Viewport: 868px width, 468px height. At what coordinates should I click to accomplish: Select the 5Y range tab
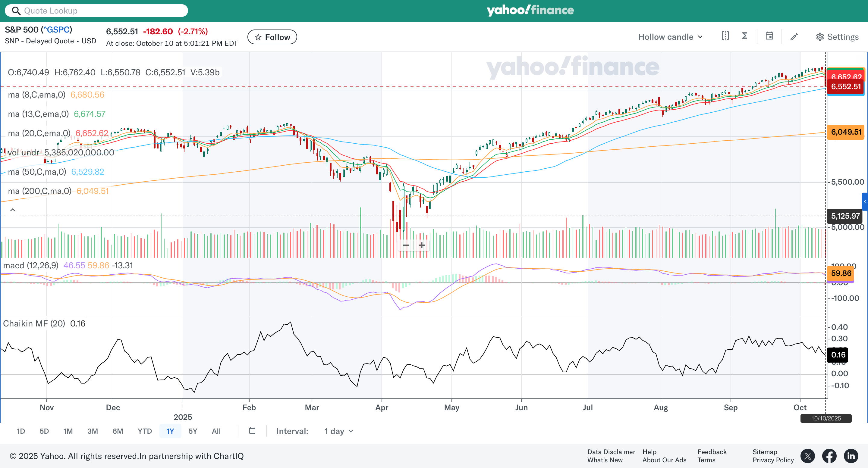[x=192, y=431]
